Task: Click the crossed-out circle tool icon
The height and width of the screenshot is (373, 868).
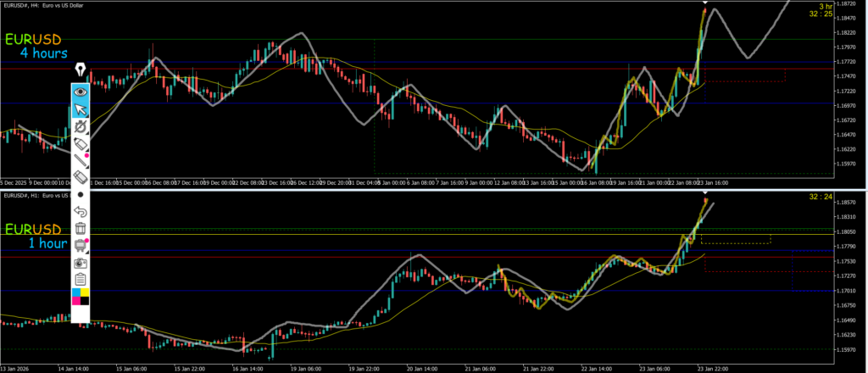Action: click(x=81, y=125)
